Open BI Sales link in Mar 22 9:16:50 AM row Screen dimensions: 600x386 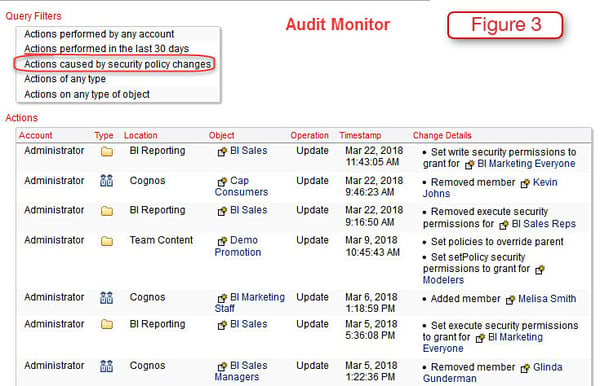[248, 210]
